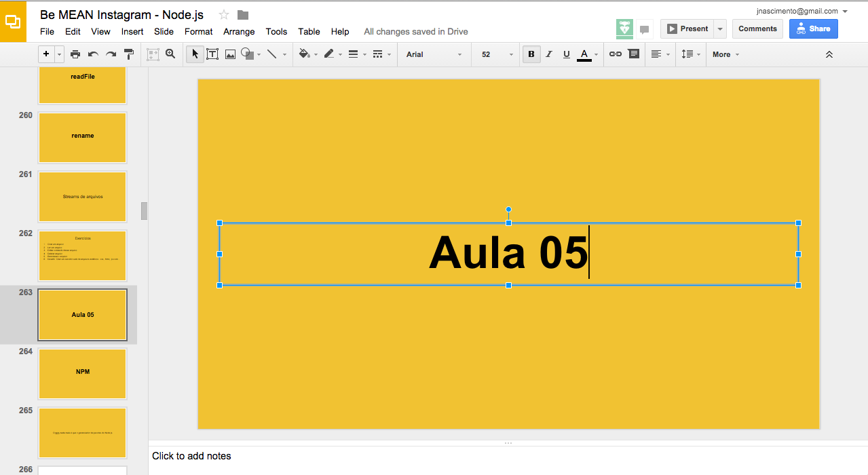The width and height of the screenshot is (868, 475).
Task: Add a new slide with plus button
Action: click(x=46, y=54)
